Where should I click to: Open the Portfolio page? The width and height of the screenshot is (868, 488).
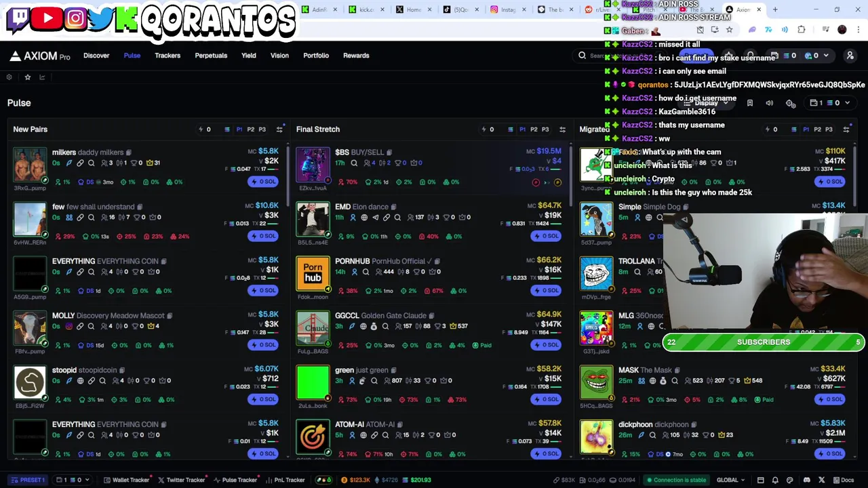(316, 56)
